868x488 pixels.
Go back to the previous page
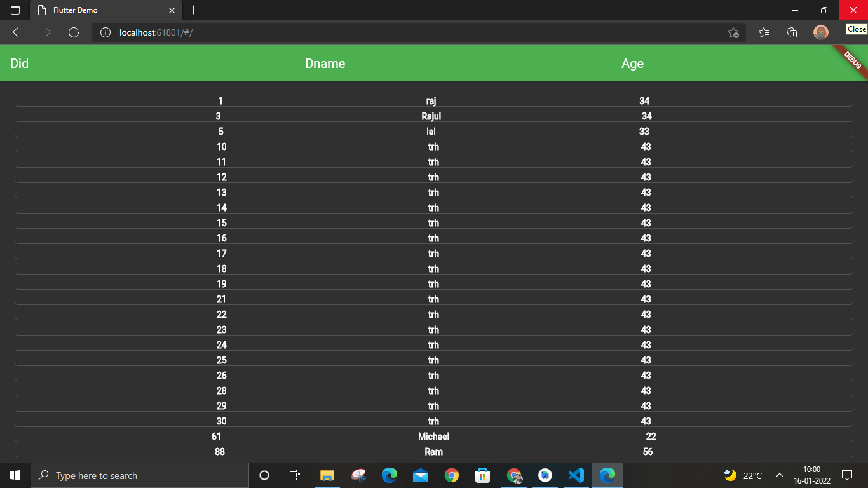point(18,32)
